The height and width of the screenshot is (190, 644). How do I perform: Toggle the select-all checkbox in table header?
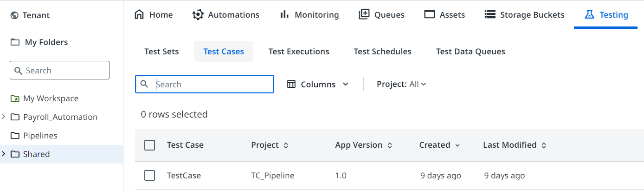(149, 145)
